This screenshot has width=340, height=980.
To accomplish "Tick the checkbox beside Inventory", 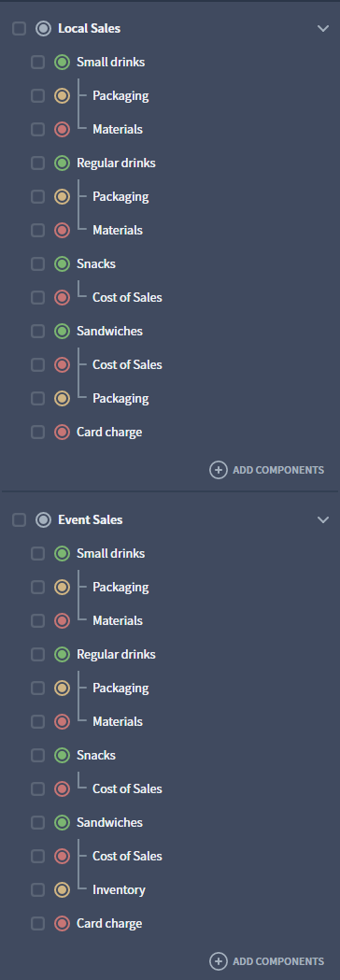I will (38, 890).
